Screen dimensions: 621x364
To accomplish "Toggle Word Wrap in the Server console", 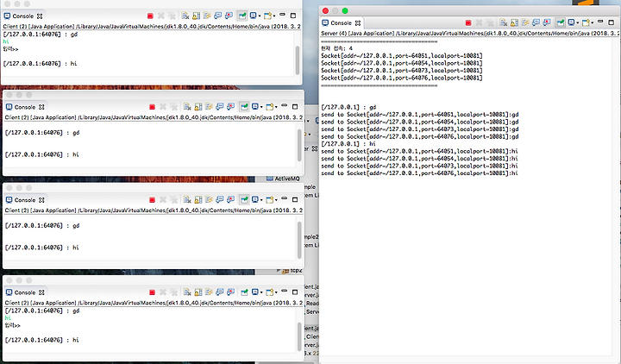I will (x=524, y=22).
